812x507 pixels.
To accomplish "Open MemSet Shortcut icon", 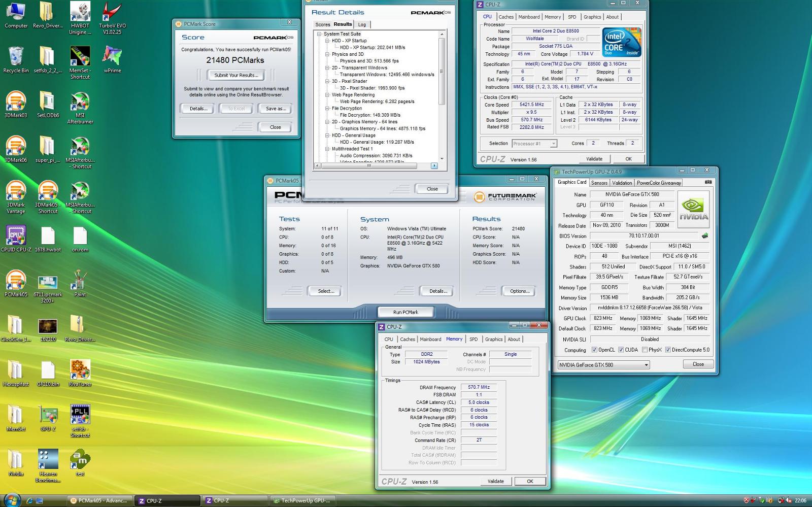I will pos(80,63).
